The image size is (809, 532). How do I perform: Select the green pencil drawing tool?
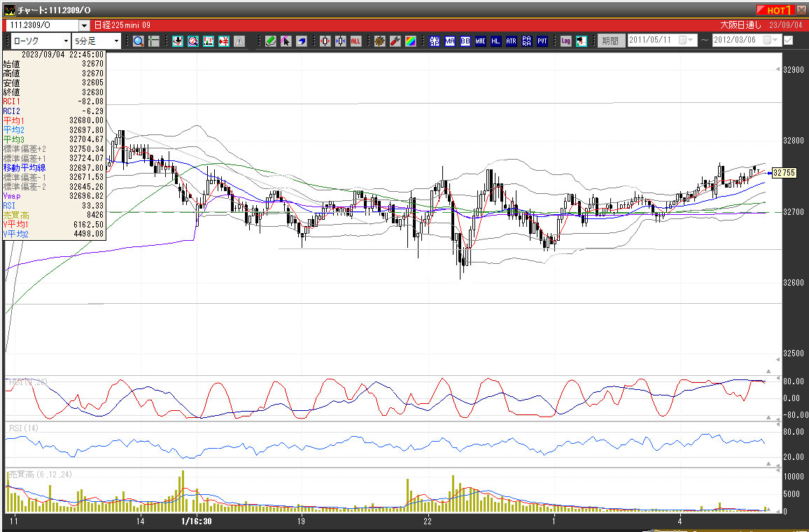[x=270, y=41]
